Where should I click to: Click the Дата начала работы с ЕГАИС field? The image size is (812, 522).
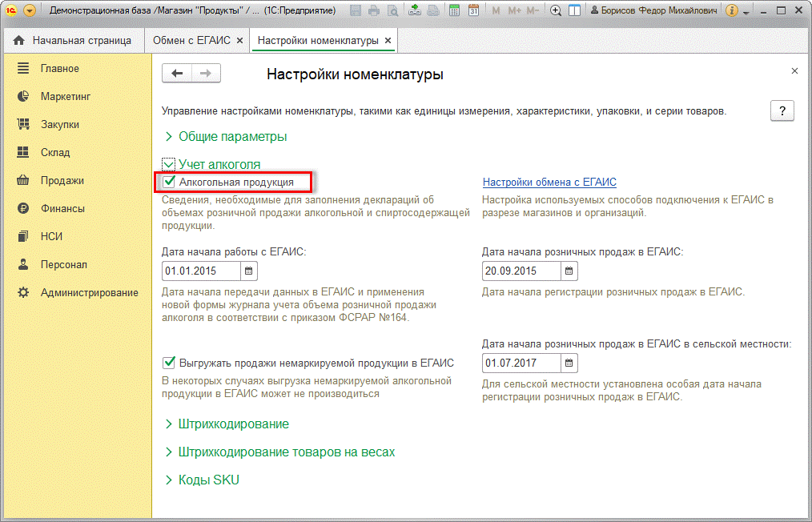202,271
